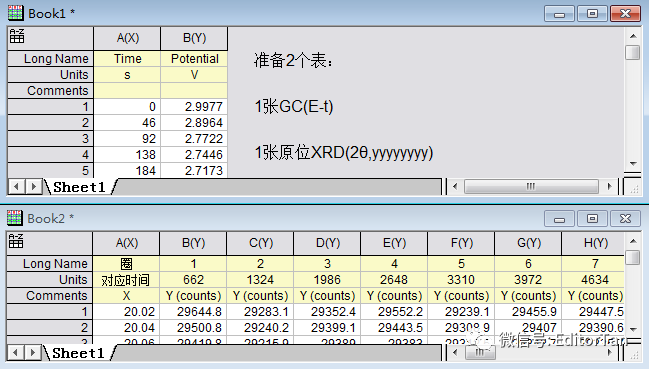Select column A(X) header in Book1
This screenshot has width=649, height=369.
(x=127, y=38)
